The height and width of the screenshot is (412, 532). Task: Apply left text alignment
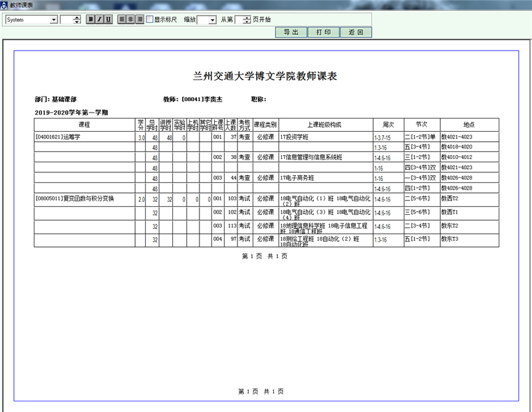pos(122,19)
